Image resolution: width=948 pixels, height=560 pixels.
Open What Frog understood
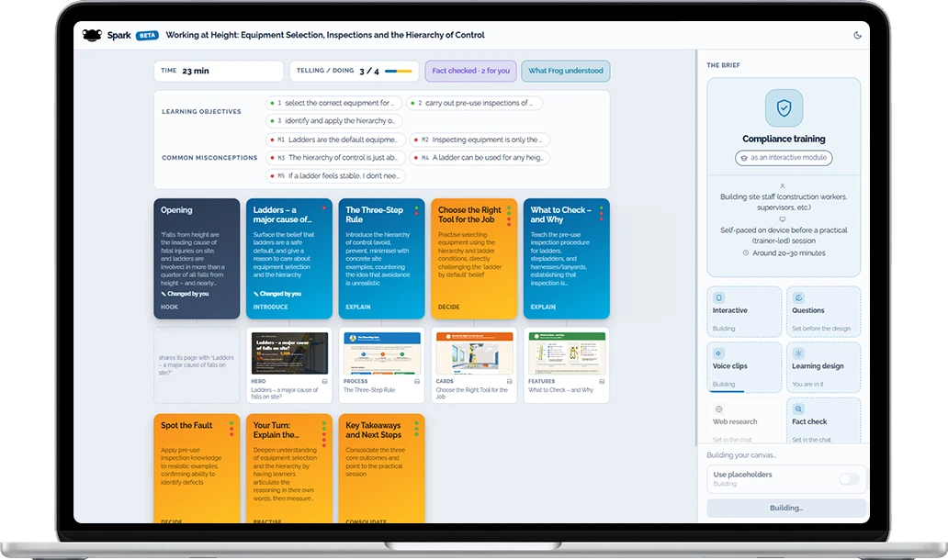tap(566, 71)
